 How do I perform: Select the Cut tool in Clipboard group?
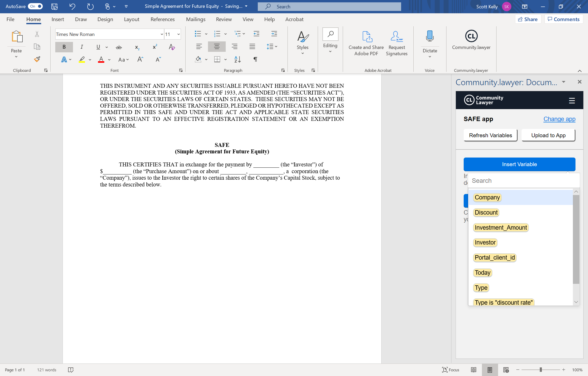[x=37, y=34]
